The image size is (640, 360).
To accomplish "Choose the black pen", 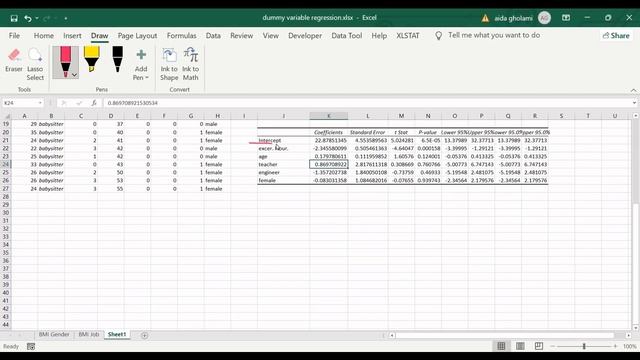I will [x=118, y=59].
